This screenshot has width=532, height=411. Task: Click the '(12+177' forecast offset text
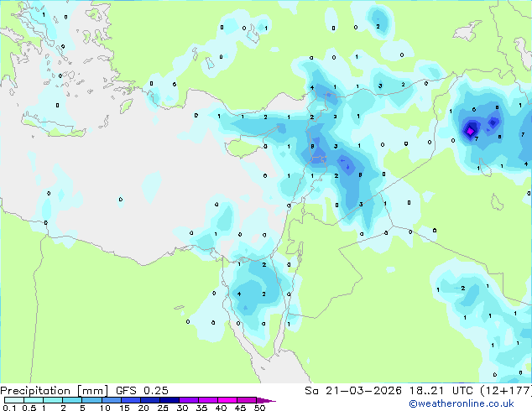506,391
